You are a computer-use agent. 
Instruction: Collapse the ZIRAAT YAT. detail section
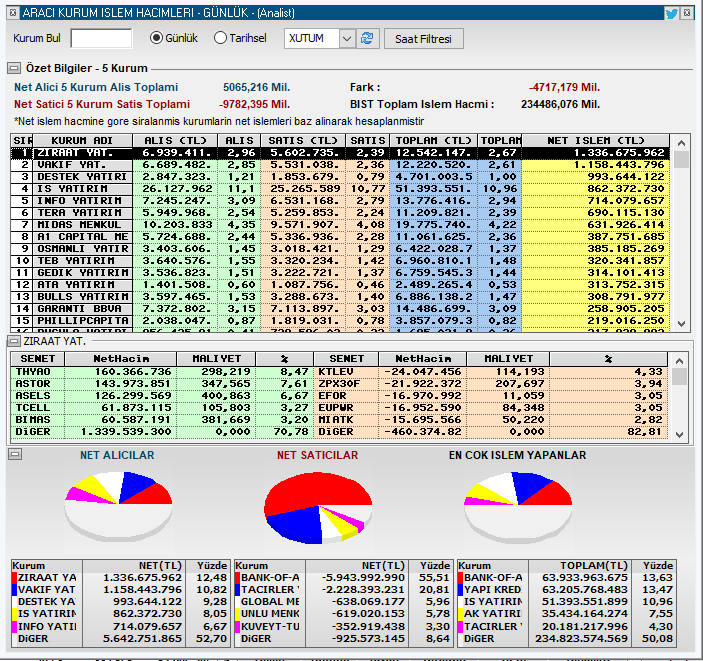click(14, 341)
